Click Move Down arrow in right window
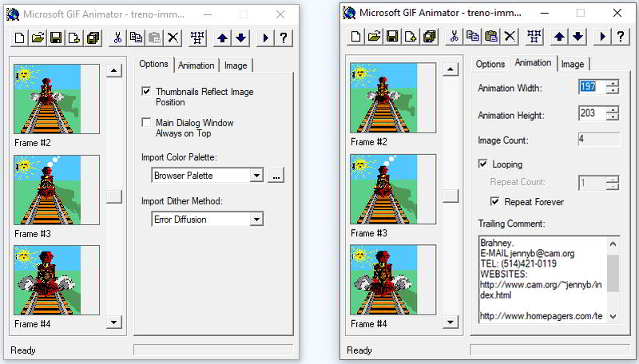 tap(577, 37)
